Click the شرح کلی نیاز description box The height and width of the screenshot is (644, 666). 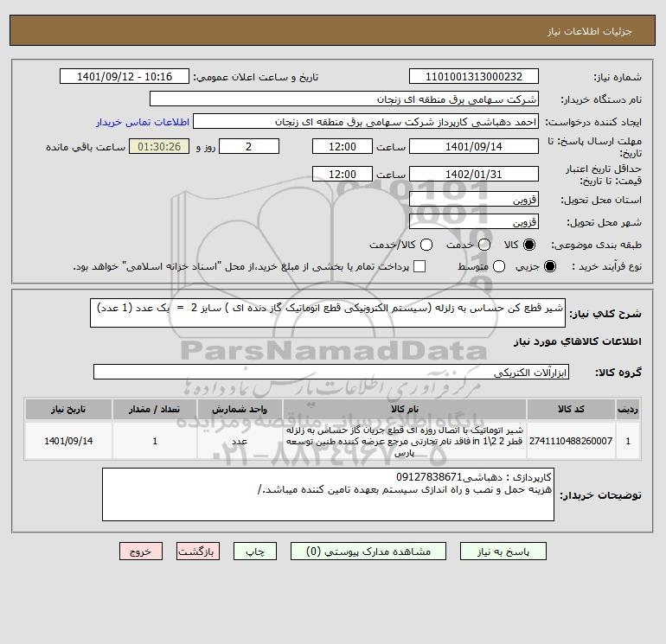pyautogui.click(x=328, y=313)
